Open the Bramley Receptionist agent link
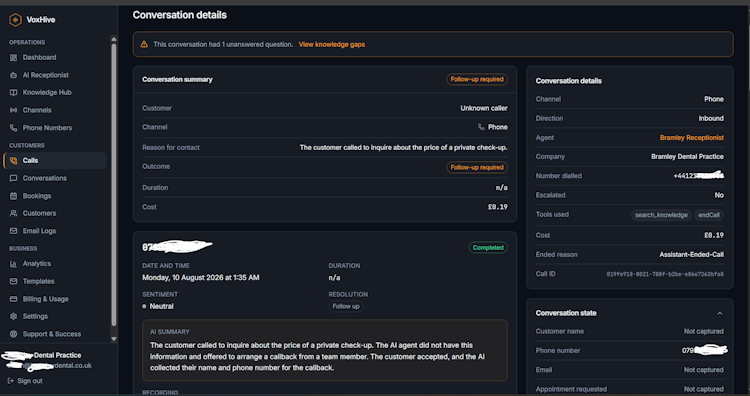Screen dimensions: 750x396 coord(691,138)
